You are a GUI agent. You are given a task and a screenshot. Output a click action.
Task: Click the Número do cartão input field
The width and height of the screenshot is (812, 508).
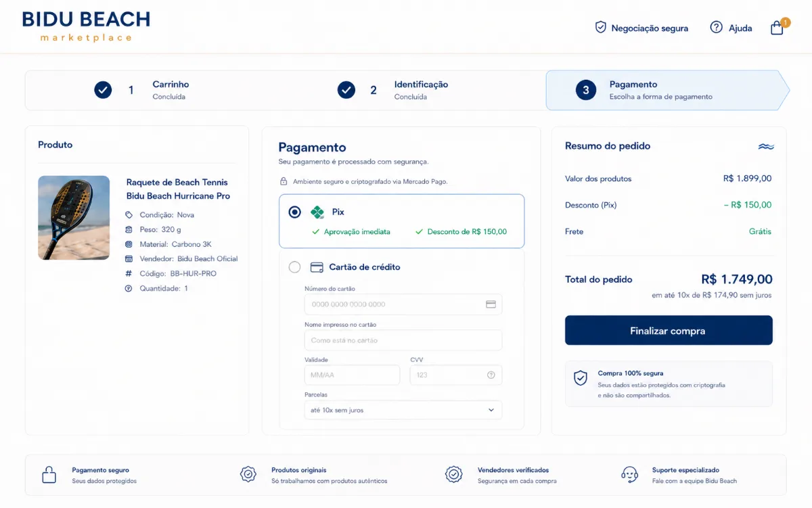click(x=403, y=304)
